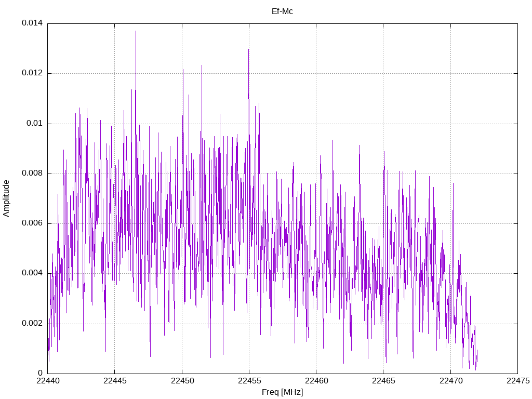Click the x-axis tick 22450

(x=182, y=381)
